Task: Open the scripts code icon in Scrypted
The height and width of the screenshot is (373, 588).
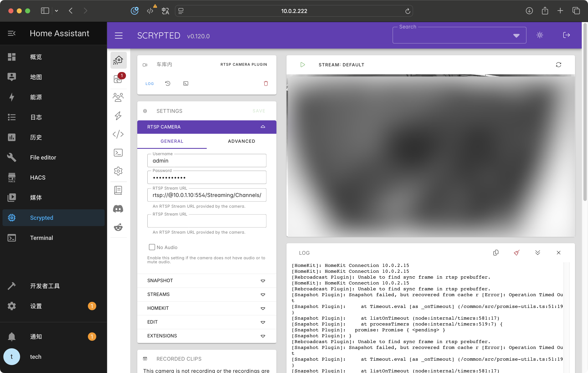Action: click(x=118, y=134)
